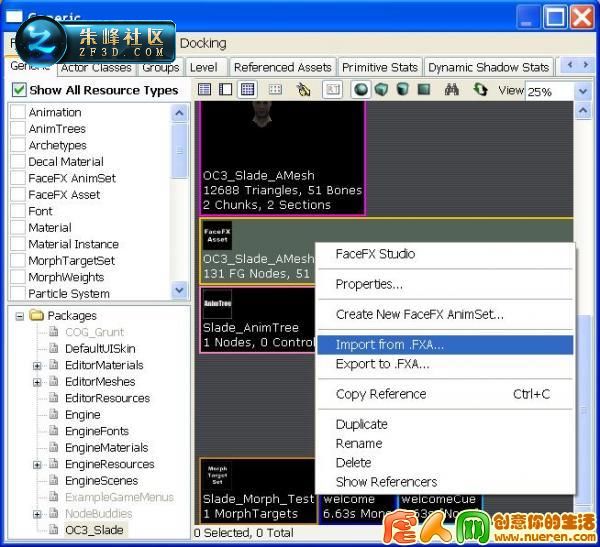Choose Delete in context menu
This screenshot has width=600, height=547.
[x=445, y=462]
